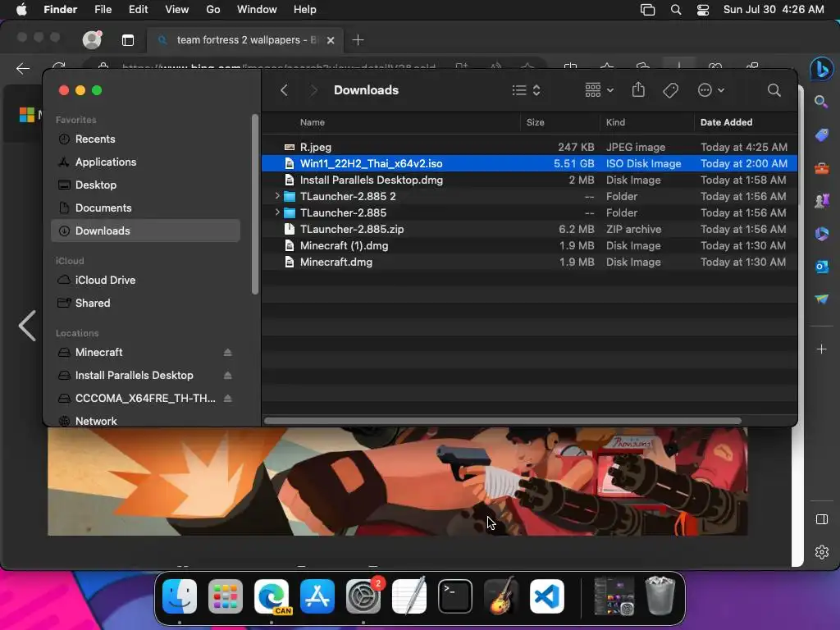The height and width of the screenshot is (630, 840).
Task: Select Win11_22H2_Thai_x64v2.iso file
Action: (529, 163)
